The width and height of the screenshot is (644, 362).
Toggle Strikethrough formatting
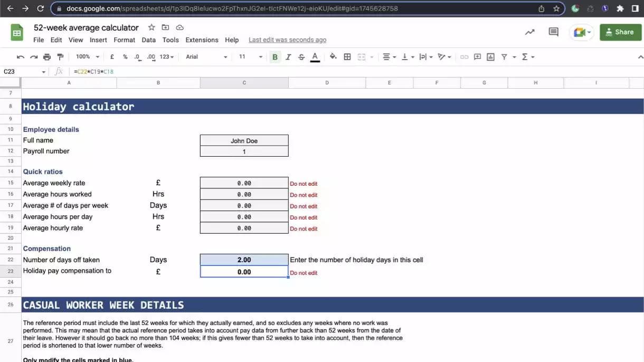click(x=301, y=57)
